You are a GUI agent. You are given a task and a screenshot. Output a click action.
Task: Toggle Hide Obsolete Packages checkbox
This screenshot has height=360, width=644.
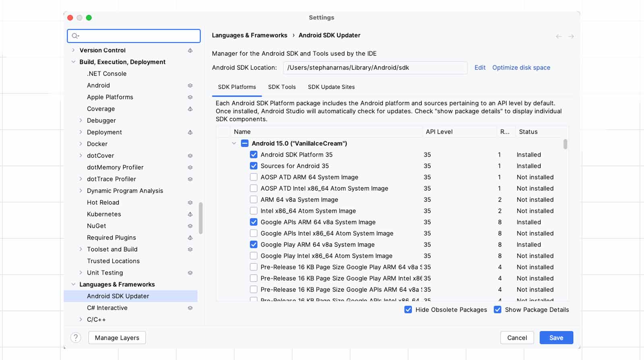pyautogui.click(x=408, y=310)
